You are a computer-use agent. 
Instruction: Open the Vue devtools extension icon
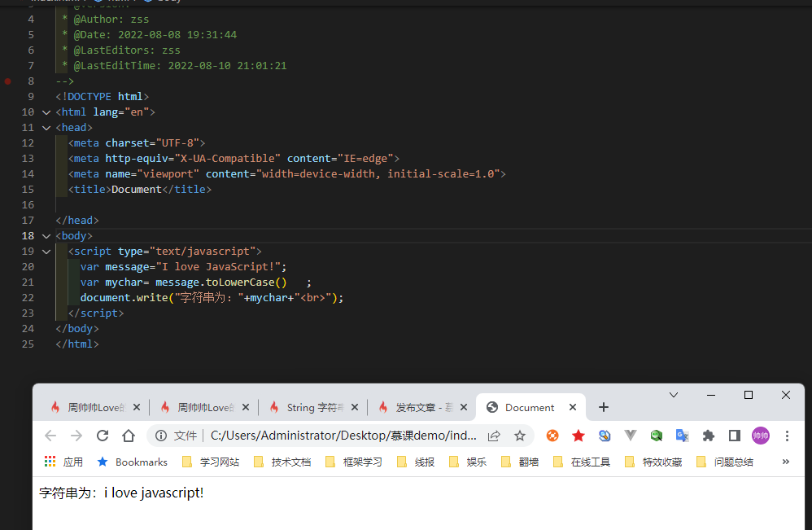(631, 436)
